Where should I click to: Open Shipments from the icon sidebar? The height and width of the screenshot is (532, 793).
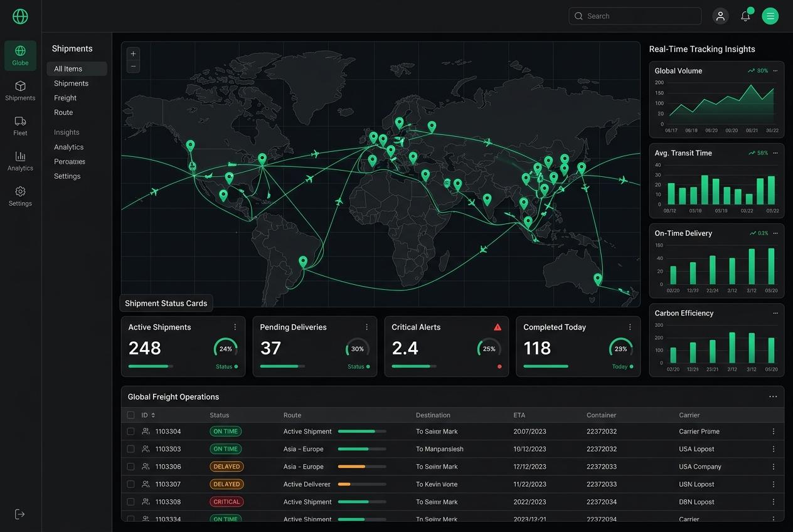20,90
